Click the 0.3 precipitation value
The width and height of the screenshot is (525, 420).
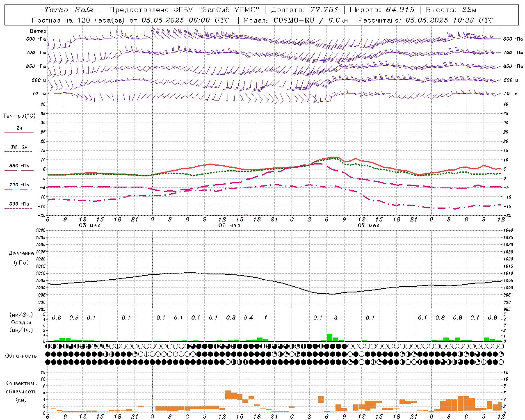coord(231,318)
